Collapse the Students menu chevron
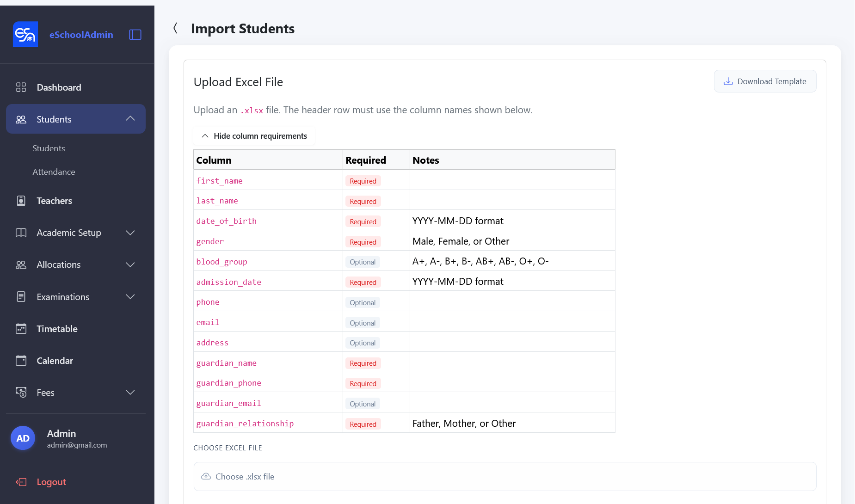 (x=130, y=119)
